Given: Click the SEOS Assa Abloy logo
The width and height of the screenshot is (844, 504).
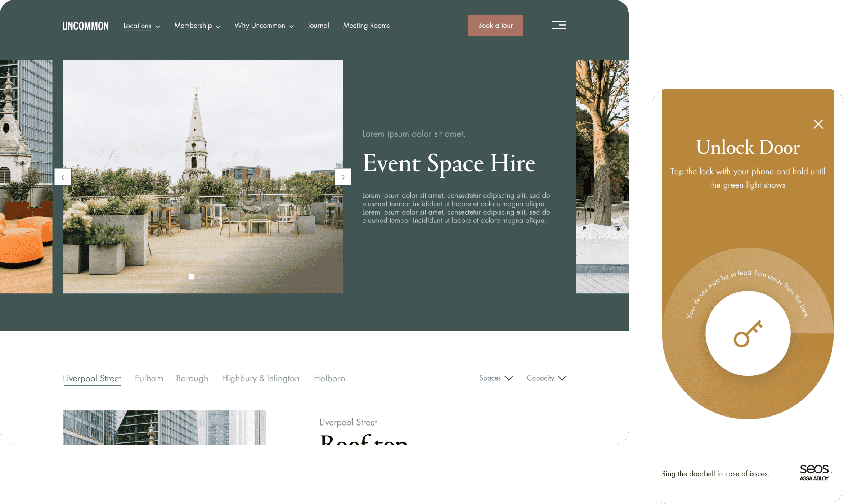Looking at the screenshot, I should click(x=816, y=473).
